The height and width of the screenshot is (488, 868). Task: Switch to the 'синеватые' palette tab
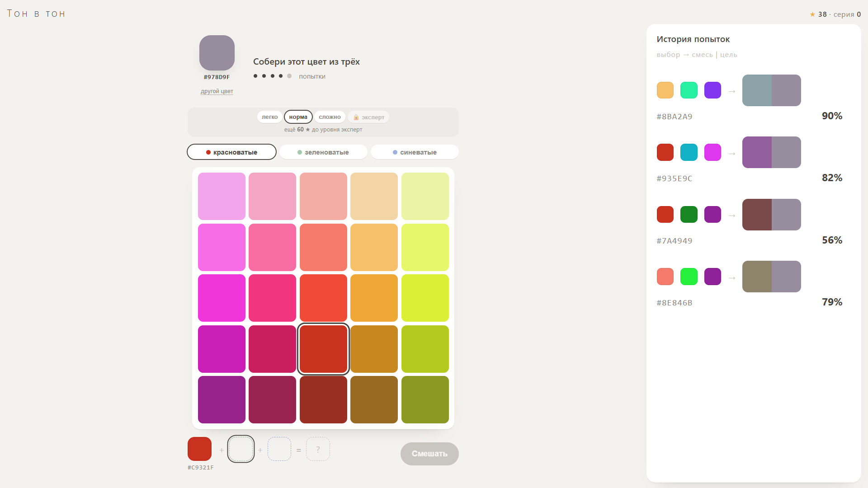coord(415,152)
